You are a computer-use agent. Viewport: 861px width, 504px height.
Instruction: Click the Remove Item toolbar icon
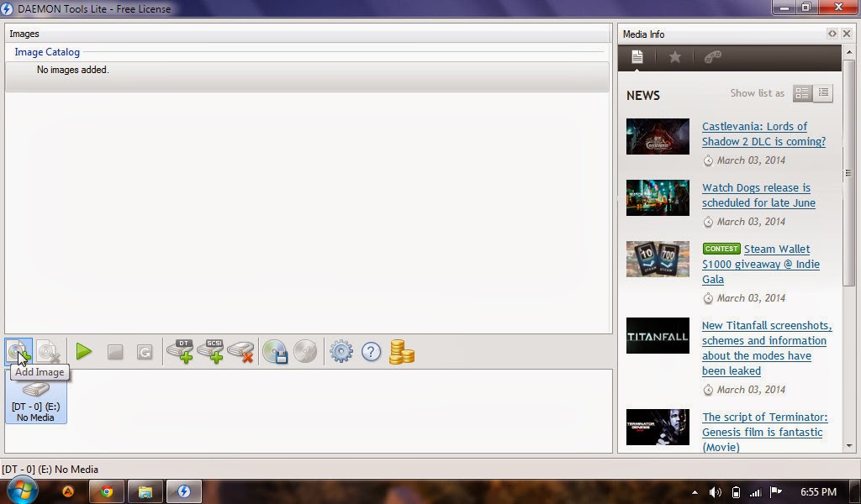48,351
